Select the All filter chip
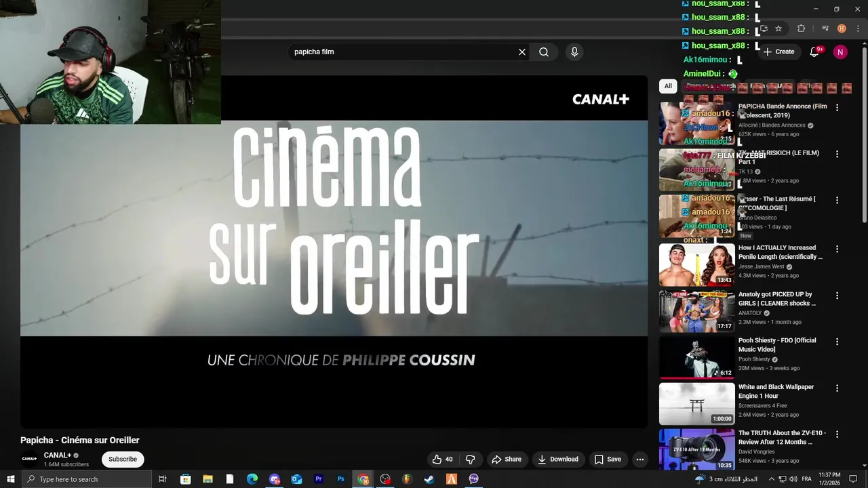The width and height of the screenshot is (868, 488). click(668, 86)
